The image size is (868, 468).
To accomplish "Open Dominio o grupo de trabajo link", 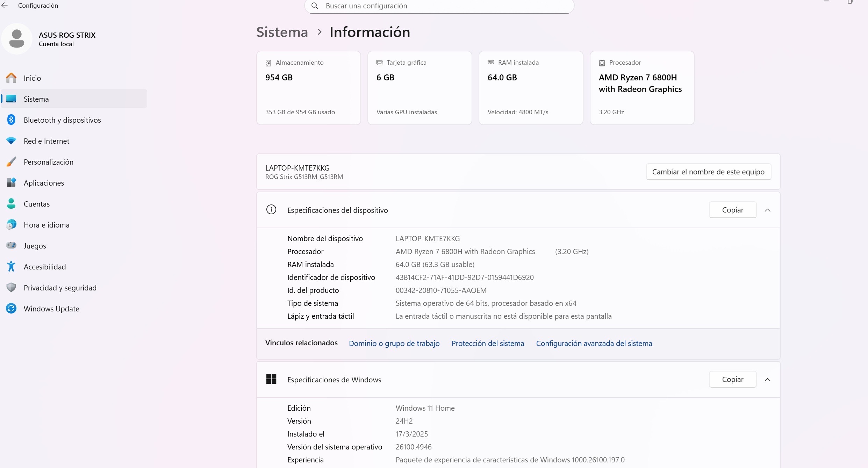I will pos(394,343).
